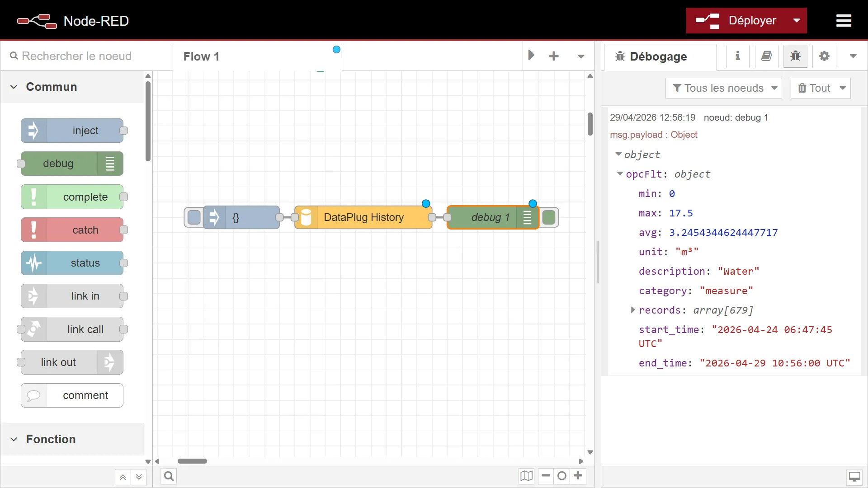This screenshot has width=868, height=488.
Task: Expand the records array[679] entry
Action: (633, 310)
